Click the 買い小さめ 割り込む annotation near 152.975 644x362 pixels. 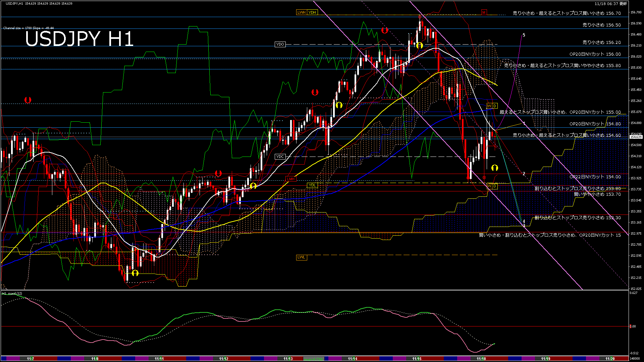click(550, 235)
